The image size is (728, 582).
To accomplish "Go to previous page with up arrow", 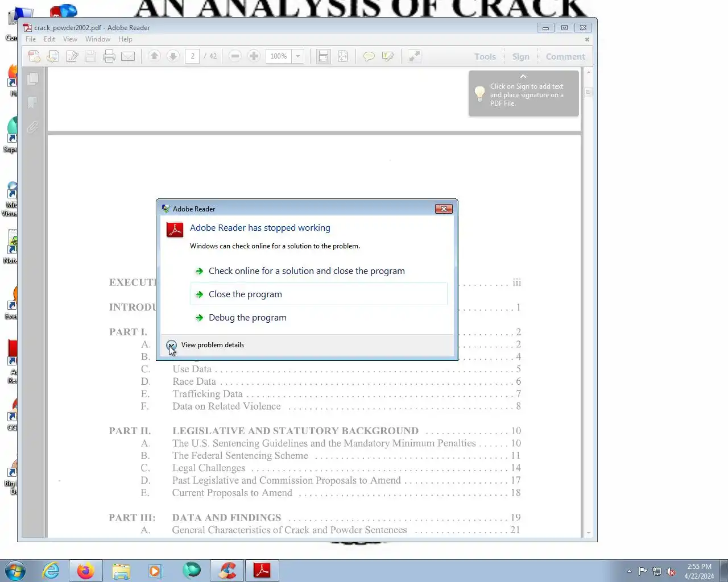I will point(154,56).
